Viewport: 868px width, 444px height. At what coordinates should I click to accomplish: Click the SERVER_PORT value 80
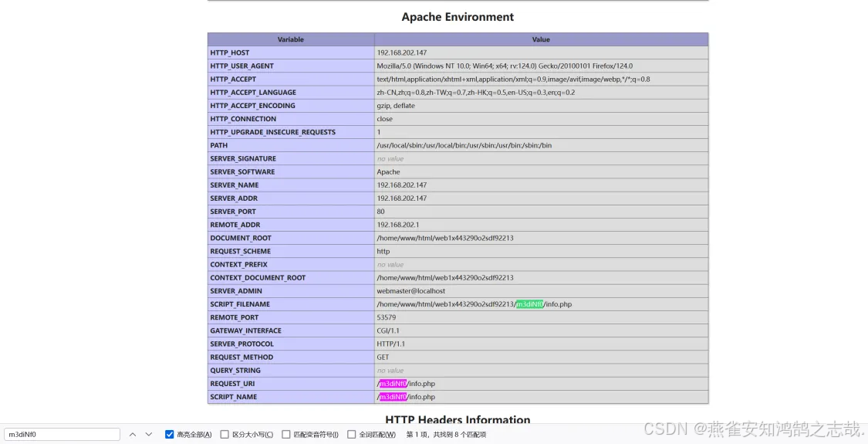(x=381, y=212)
